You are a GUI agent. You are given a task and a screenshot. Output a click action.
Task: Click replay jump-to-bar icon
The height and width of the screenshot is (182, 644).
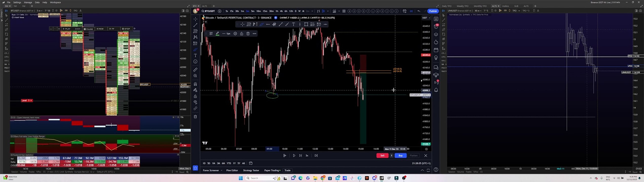pos(285,155)
